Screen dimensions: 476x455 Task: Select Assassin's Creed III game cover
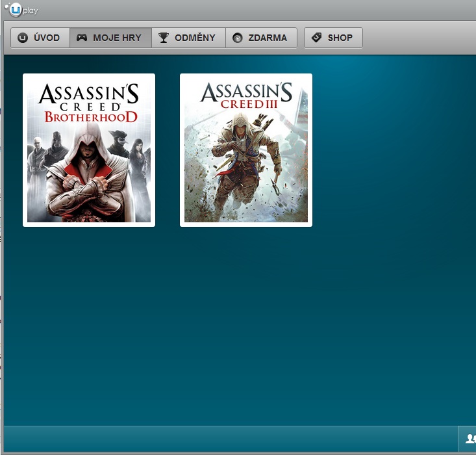(x=246, y=150)
